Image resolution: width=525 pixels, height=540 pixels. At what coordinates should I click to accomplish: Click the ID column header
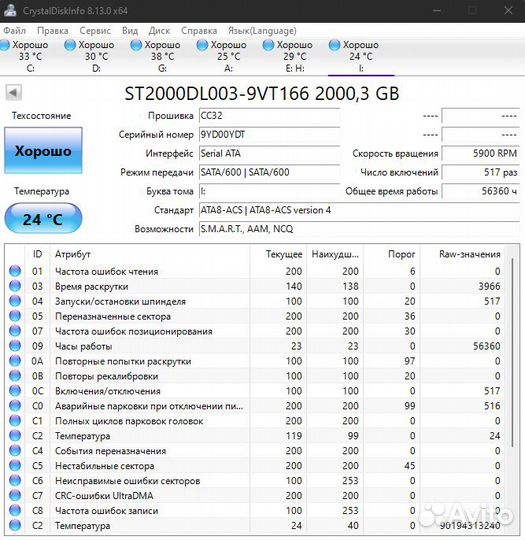point(38,254)
